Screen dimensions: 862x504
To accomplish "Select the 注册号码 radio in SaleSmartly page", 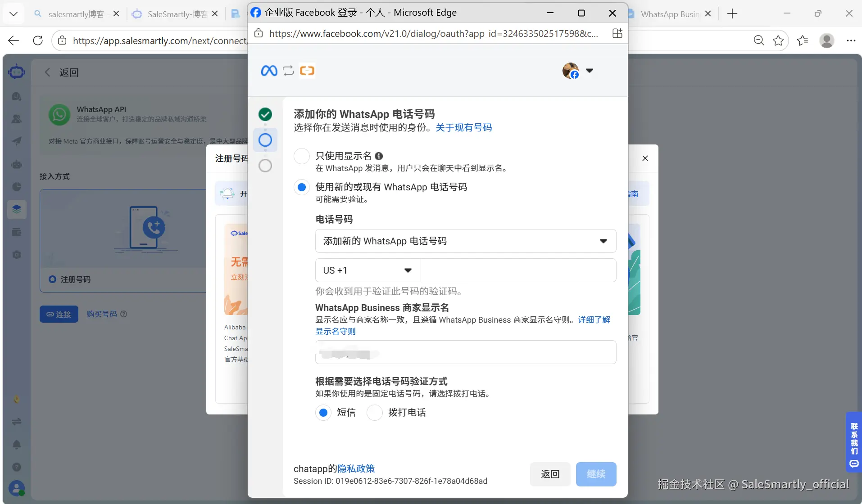I will [x=53, y=279].
